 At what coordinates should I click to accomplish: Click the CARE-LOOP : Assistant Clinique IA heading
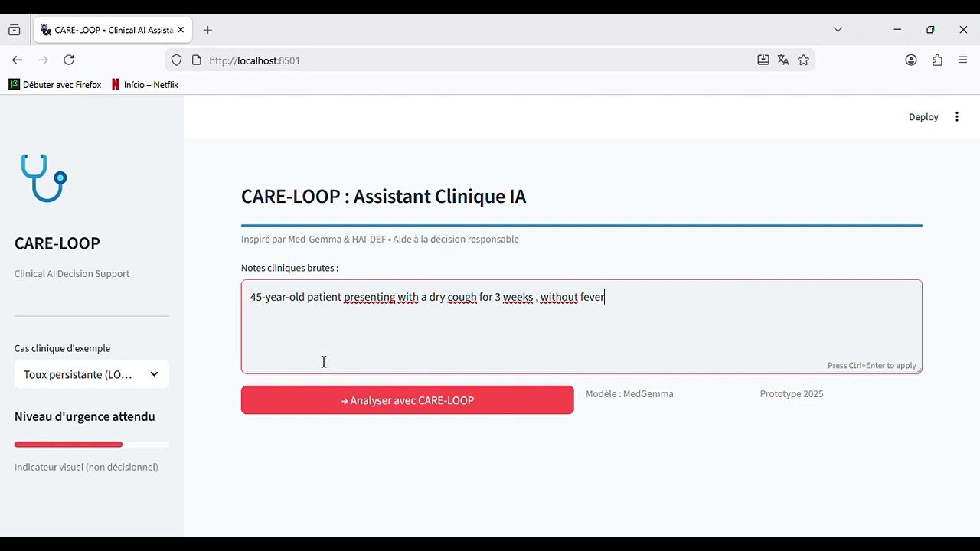point(384,197)
